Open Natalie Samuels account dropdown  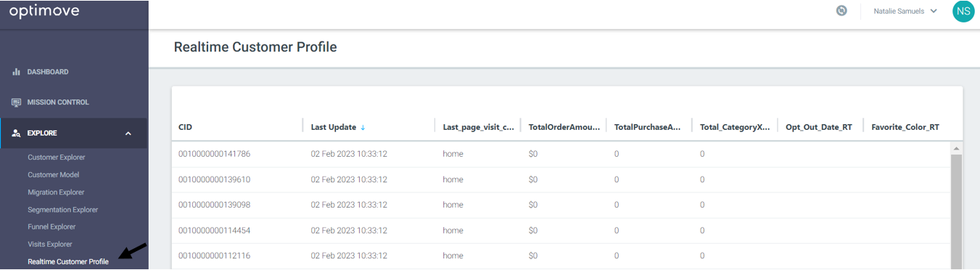pos(905,11)
